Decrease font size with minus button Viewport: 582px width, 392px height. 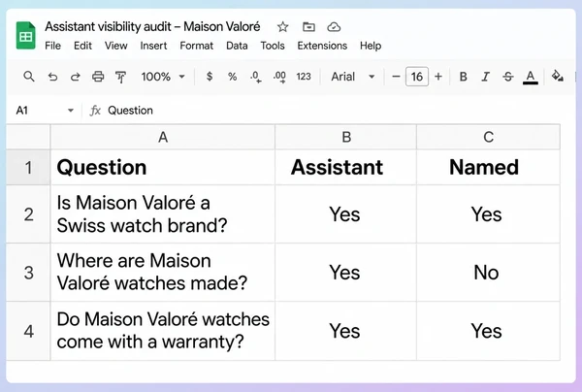pyautogui.click(x=396, y=77)
